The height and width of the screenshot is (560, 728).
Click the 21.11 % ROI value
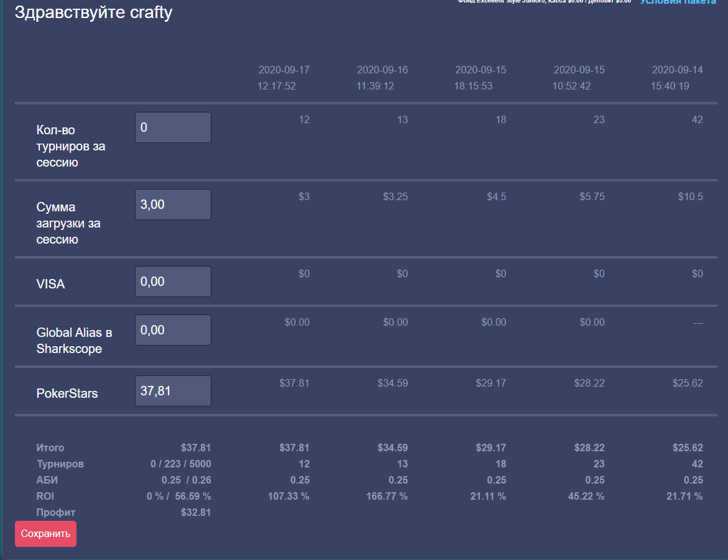pos(488,497)
